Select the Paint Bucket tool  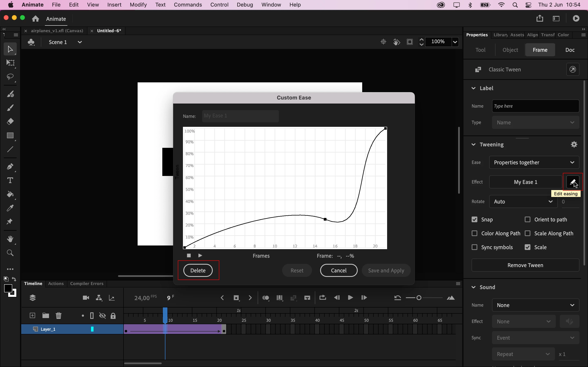[10, 194]
